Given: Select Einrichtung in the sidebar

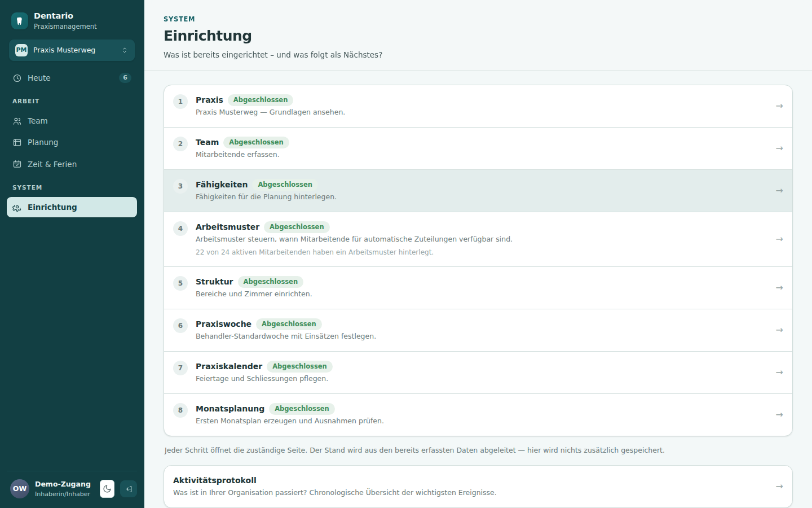Looking at the screenshot, I should pos(72,207).
